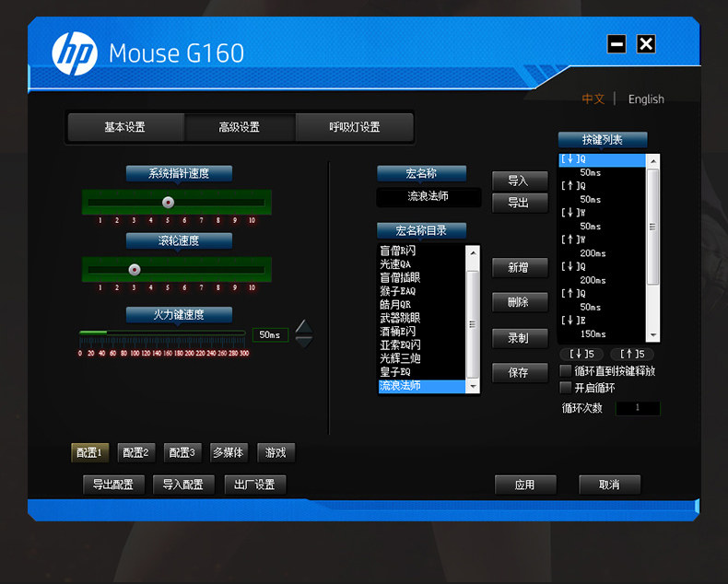
Task: Click the 宏名称 input showing 流浪法师
Action: pyautogui.click(x=429, y=197)
